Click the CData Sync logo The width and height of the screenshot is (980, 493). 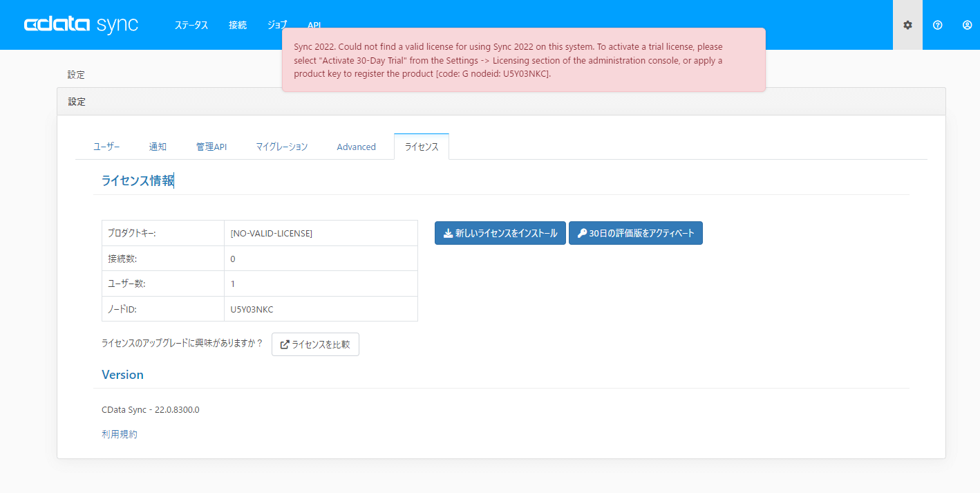[x=82, y=25]
